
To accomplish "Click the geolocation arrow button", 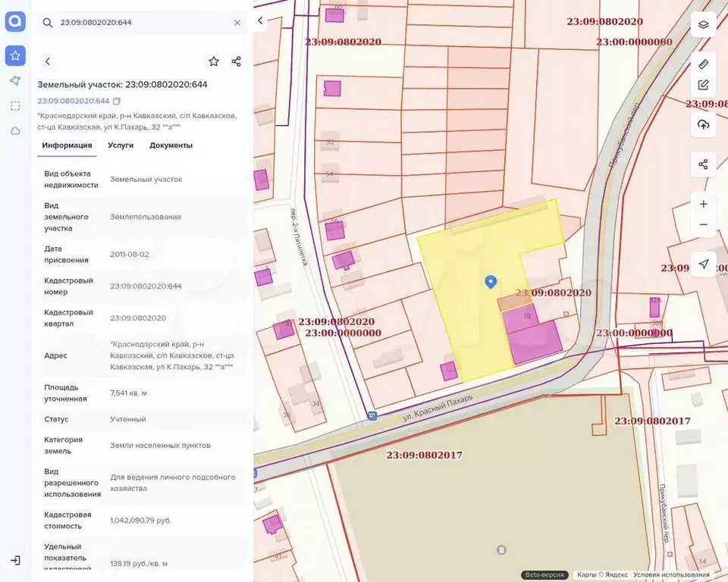I will pyautogui.click(x=704, y=264).
